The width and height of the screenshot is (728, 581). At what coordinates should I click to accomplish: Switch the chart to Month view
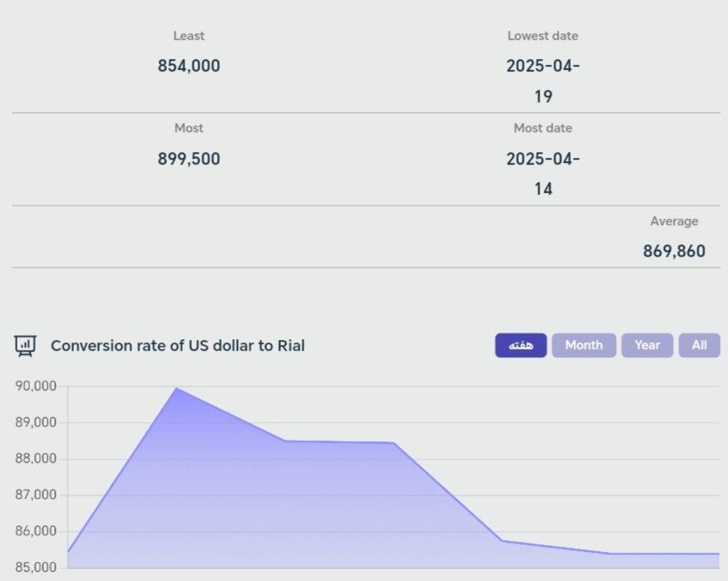tap(583, 346)
